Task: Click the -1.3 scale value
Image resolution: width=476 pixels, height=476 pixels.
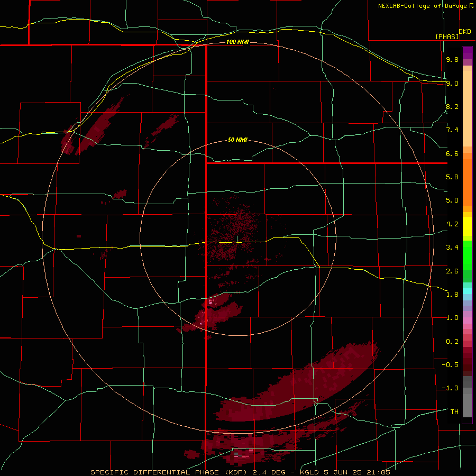Action: click(x=450, y=388)
